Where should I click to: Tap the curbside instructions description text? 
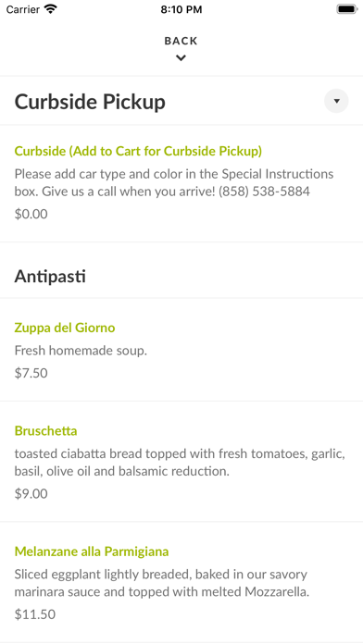(174, 182)
